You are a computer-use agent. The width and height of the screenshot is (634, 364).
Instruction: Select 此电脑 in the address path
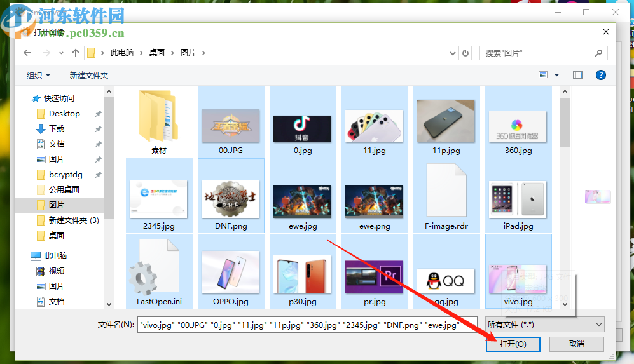122,53
